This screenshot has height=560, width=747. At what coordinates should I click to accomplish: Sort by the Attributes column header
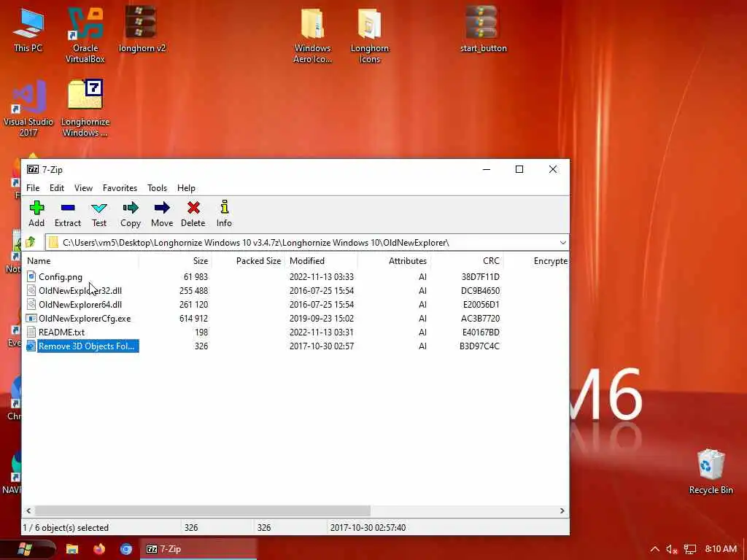click(395, 261)
